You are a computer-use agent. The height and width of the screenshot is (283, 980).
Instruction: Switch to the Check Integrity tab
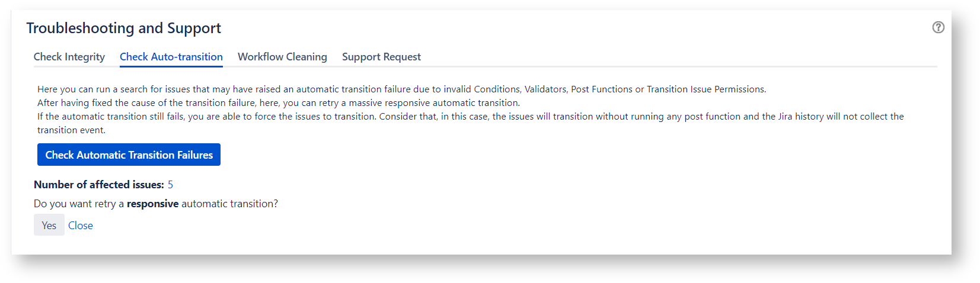(x=69, y=57)
